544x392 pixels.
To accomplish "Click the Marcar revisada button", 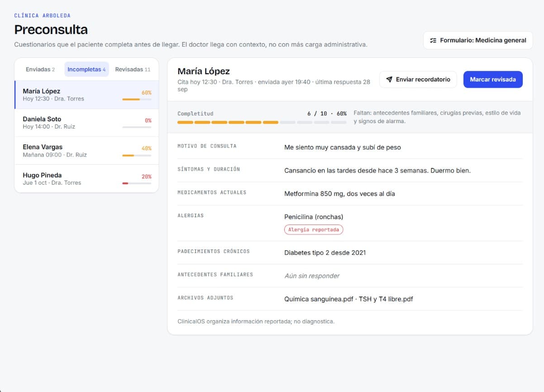I will (x=493, y=79).
